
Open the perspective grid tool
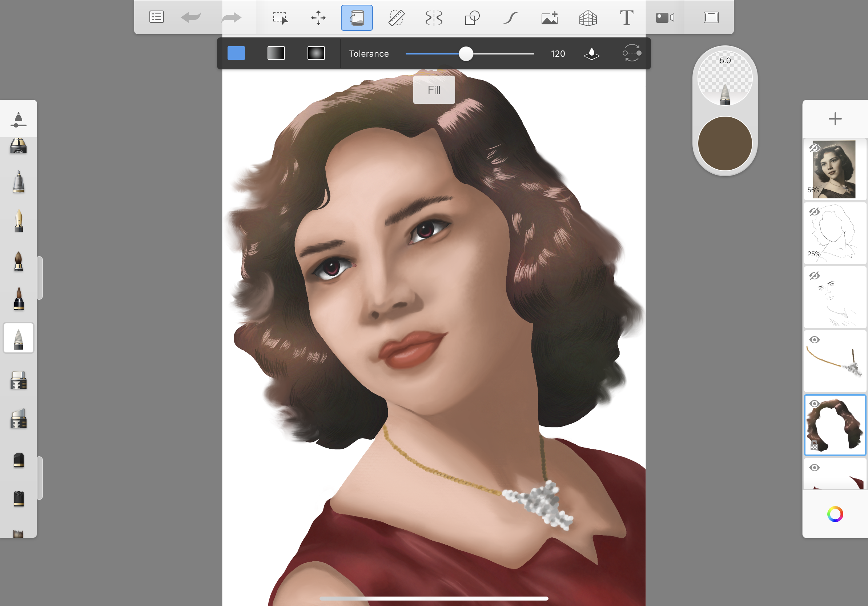[587, 17]
